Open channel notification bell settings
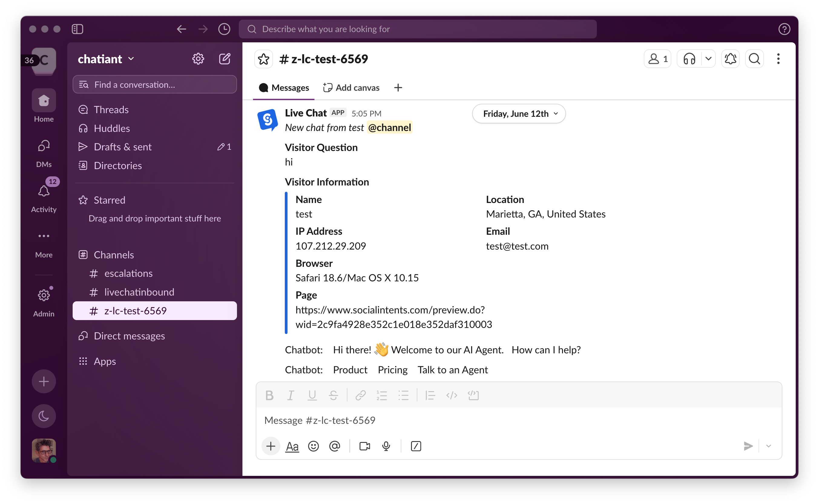The width and height of the screenshot is (819, 504). [730, 59]
